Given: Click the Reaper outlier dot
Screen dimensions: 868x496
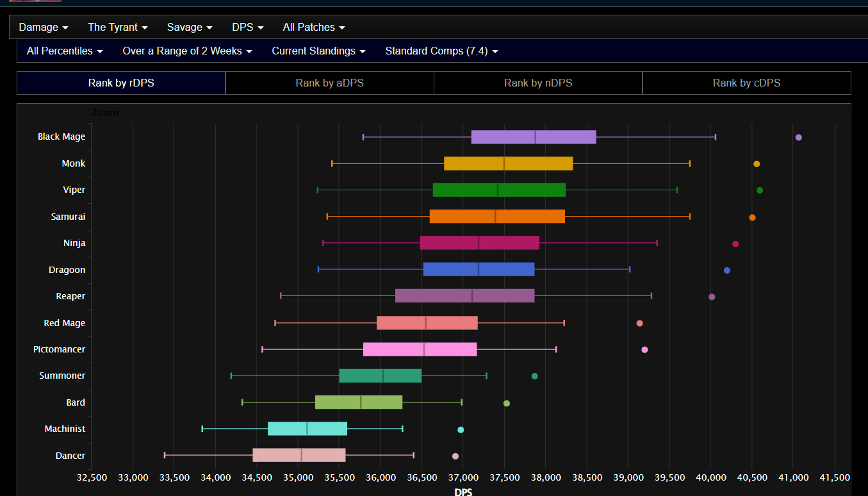Looking at the screenshot, I should pyautogui.click(x=712, y=297).
